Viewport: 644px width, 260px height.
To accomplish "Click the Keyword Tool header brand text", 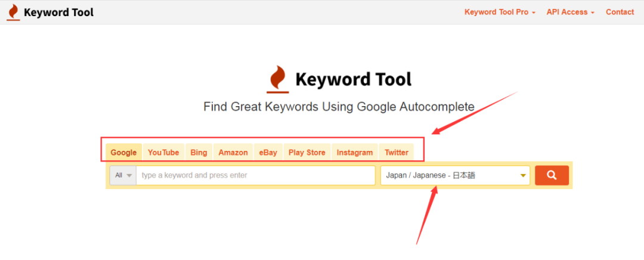I will tap(58, 13).
